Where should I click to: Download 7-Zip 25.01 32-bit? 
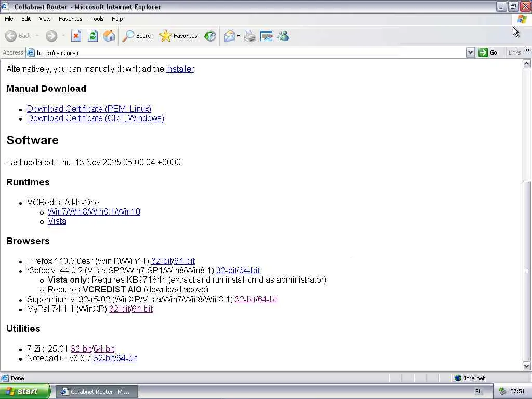coord(81,349)
